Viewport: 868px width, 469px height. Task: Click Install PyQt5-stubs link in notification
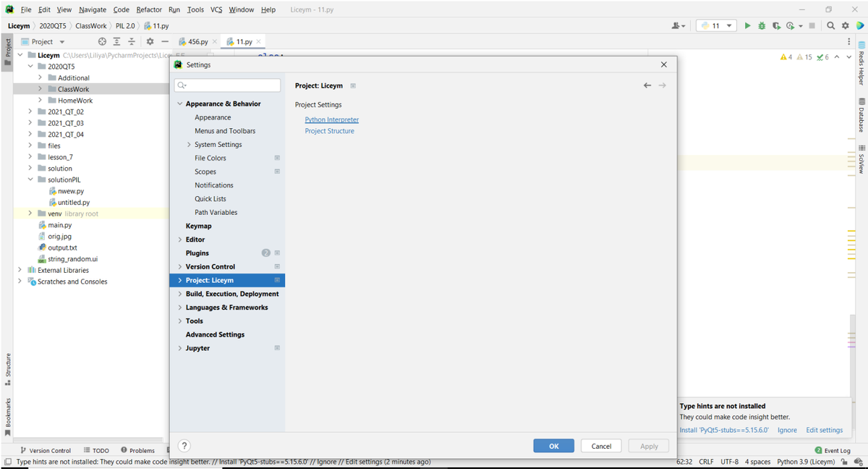[724, 430]
